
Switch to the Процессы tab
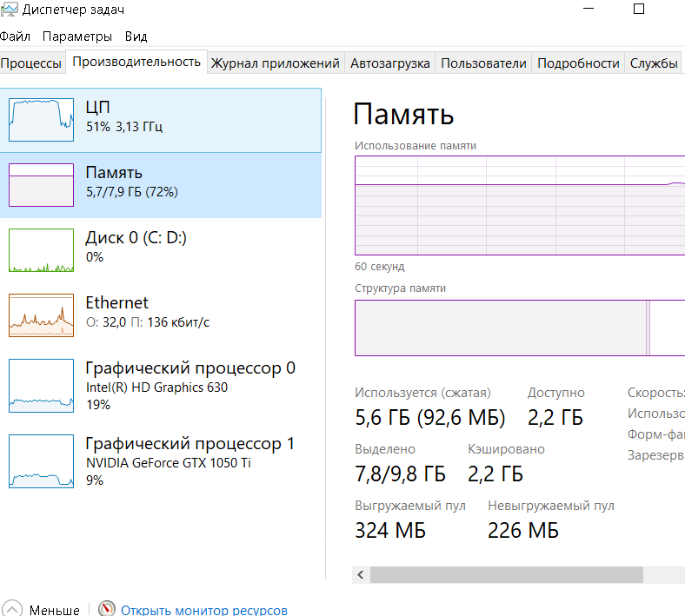click(31, 63)
